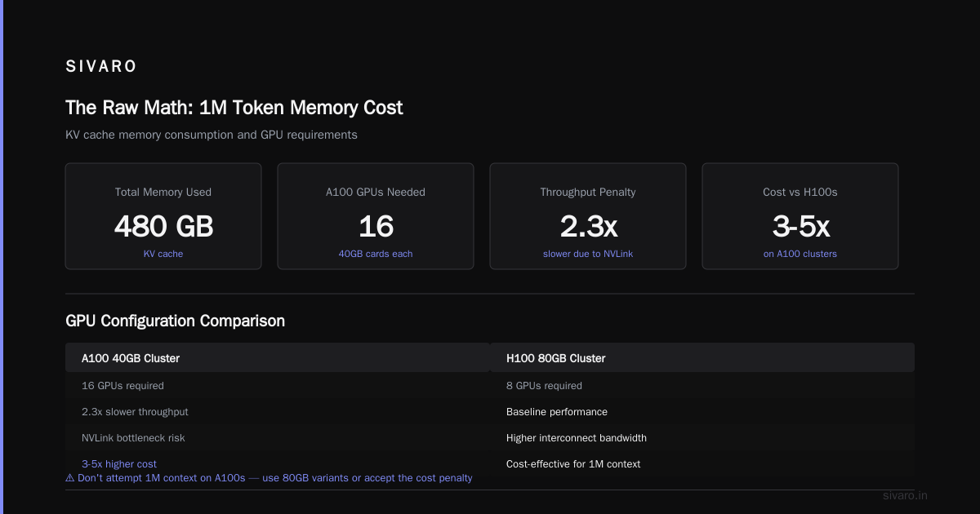Click the 'Total Memory Used' card label
Image resolution: width=980 pixels, height=514 pixels.
(163, 193)
